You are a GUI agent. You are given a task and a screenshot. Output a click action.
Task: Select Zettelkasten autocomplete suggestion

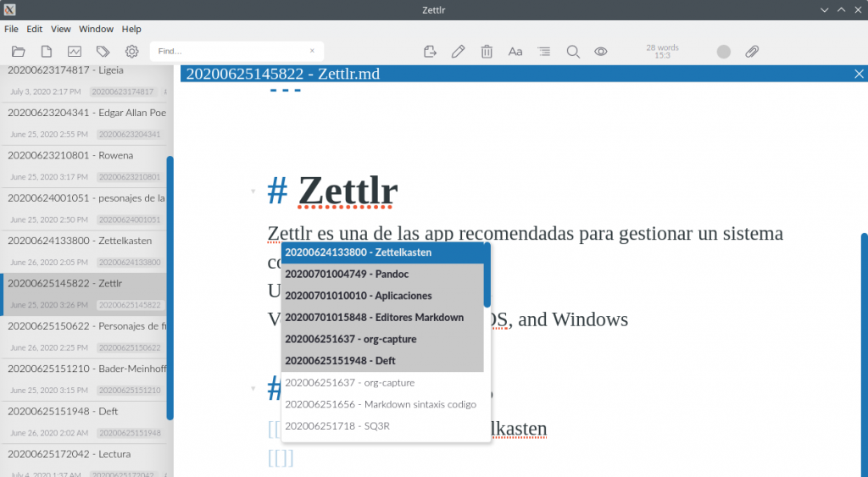[382, 252]
